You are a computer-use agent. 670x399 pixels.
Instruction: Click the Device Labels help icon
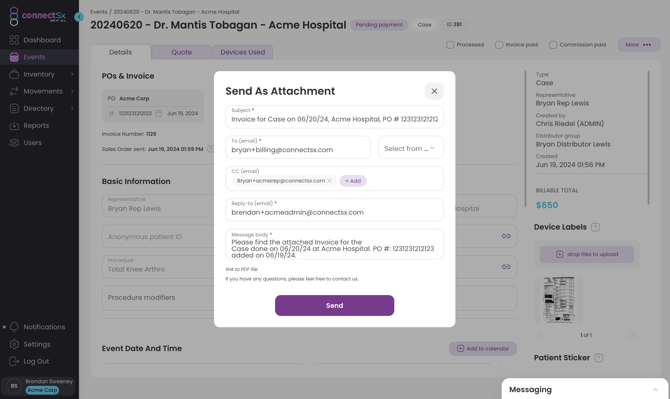[x=595, y=227]
